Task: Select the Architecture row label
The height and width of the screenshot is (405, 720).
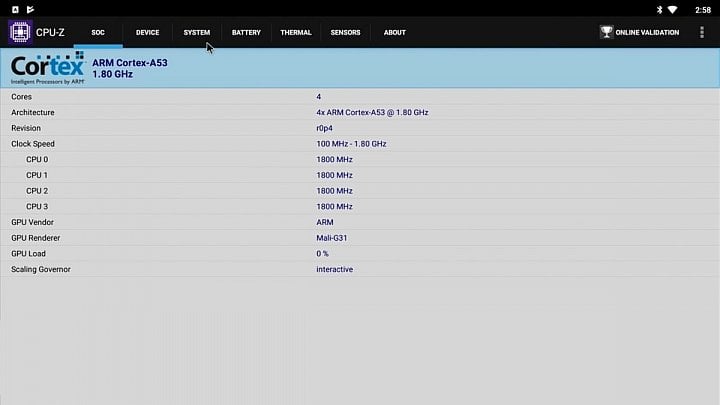Action: point(33,112)
